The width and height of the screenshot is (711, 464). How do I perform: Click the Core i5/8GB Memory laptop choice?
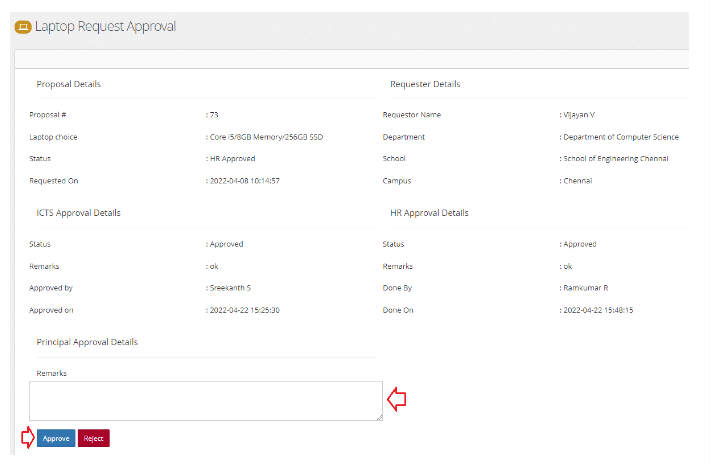click(x=265, y=137)
